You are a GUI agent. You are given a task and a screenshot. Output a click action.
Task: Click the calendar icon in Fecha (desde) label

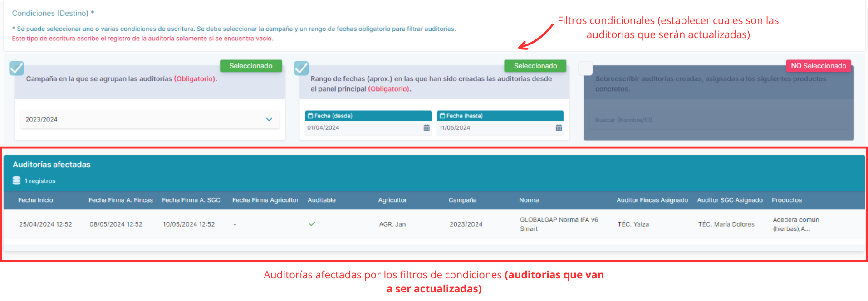[x=310, y=116]
